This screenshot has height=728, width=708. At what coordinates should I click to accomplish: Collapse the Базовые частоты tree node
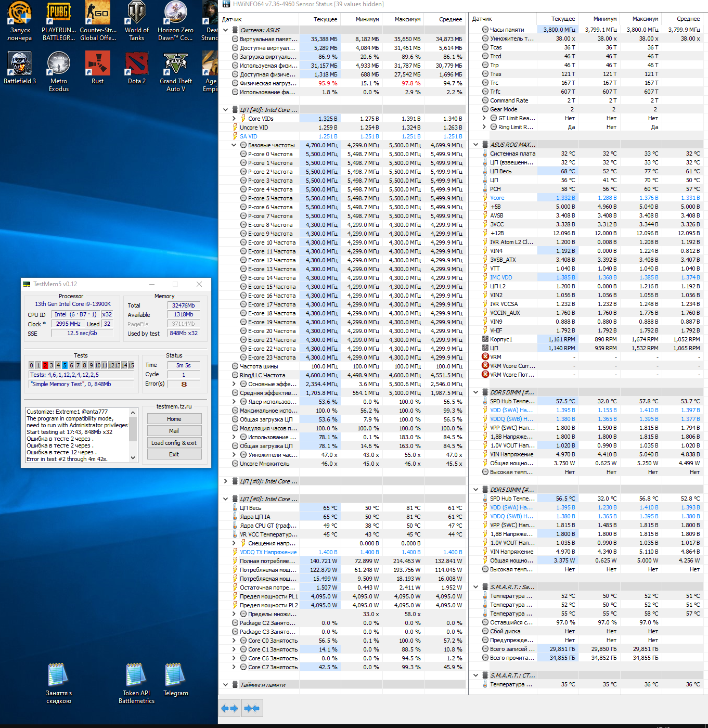(x=234, y=145)
